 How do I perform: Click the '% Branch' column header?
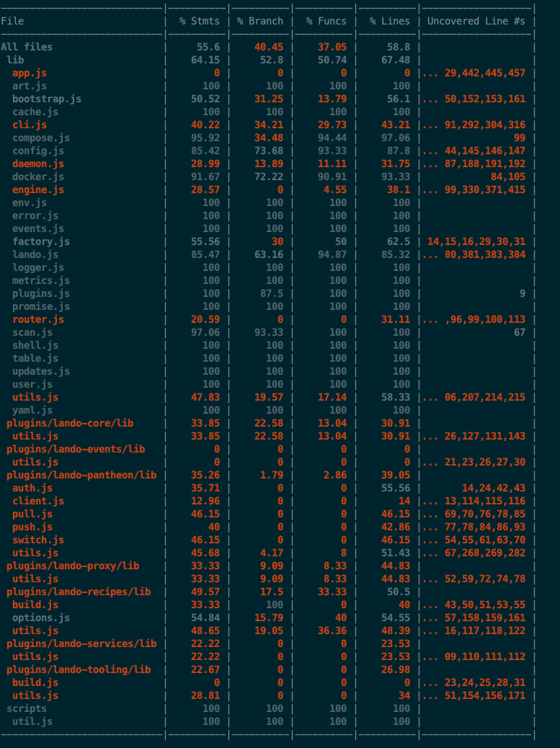pos(260,21)
